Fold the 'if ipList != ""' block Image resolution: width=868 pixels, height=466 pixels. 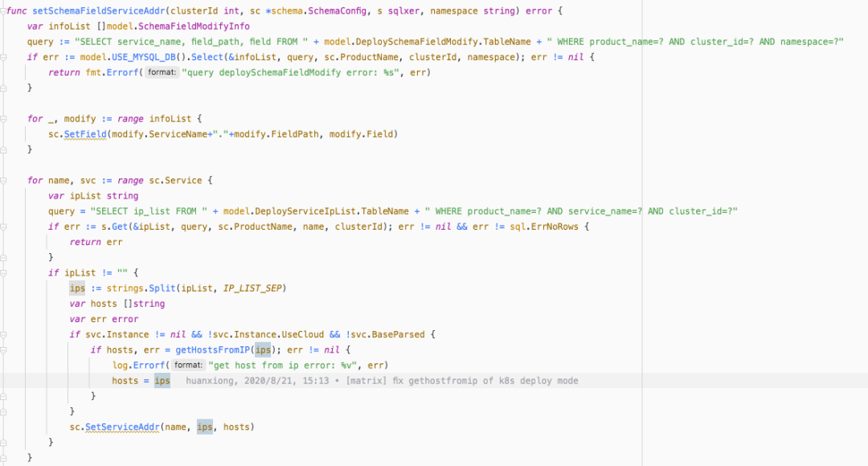point(3,272)
